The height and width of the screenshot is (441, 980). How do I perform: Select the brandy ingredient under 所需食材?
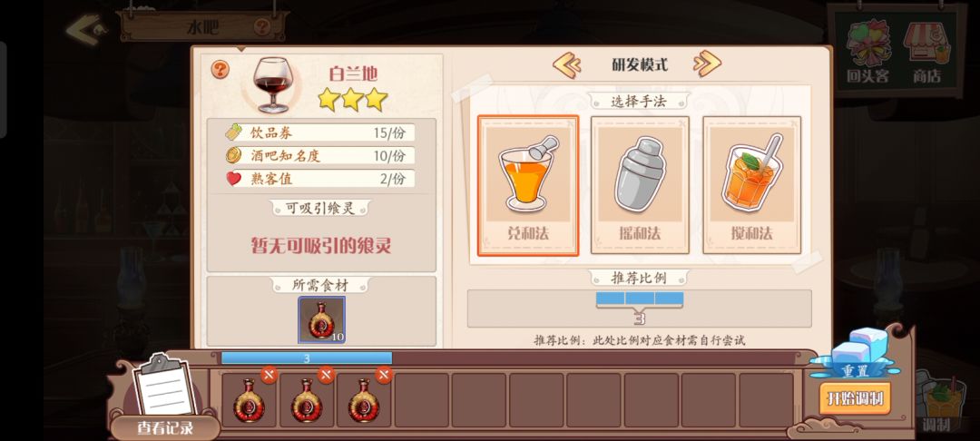coord(321,319)
